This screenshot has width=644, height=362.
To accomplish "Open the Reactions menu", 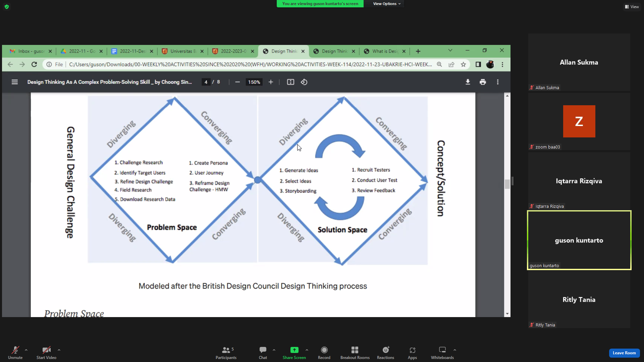I will point(385,353).
